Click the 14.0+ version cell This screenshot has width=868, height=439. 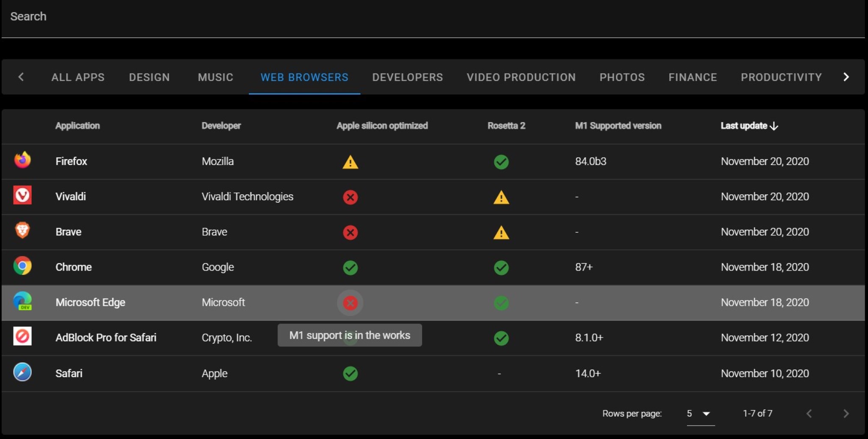tap(588, 373)
